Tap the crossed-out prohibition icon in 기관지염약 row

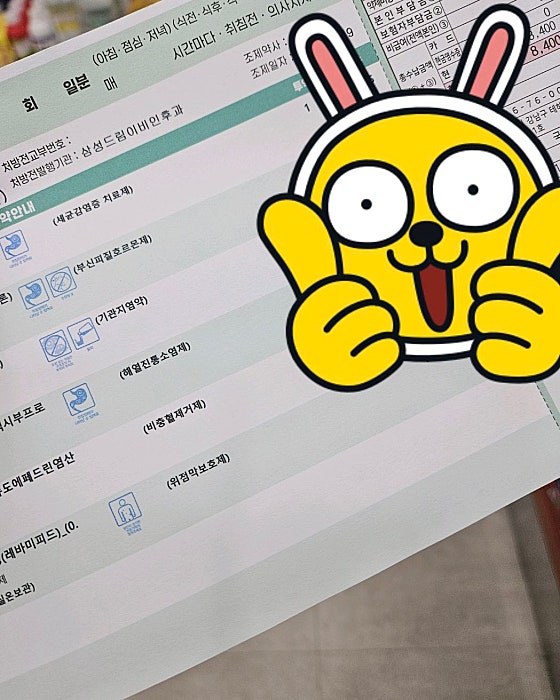tap(55, 346)
